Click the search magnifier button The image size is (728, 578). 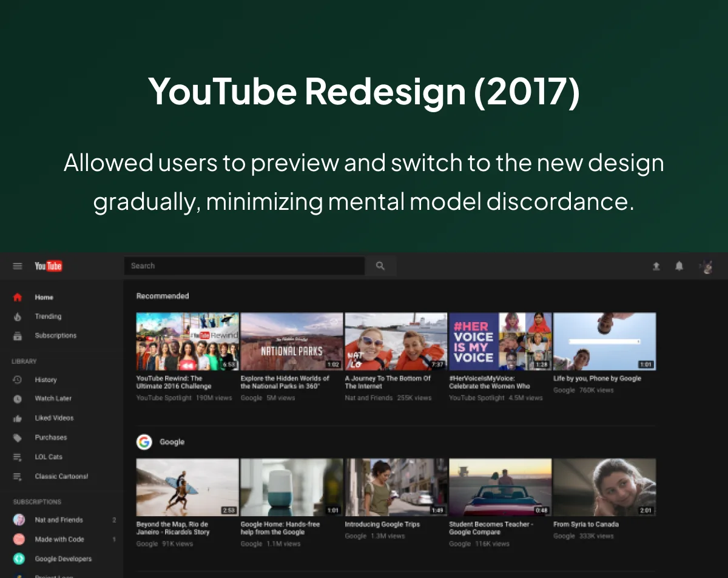380,266
